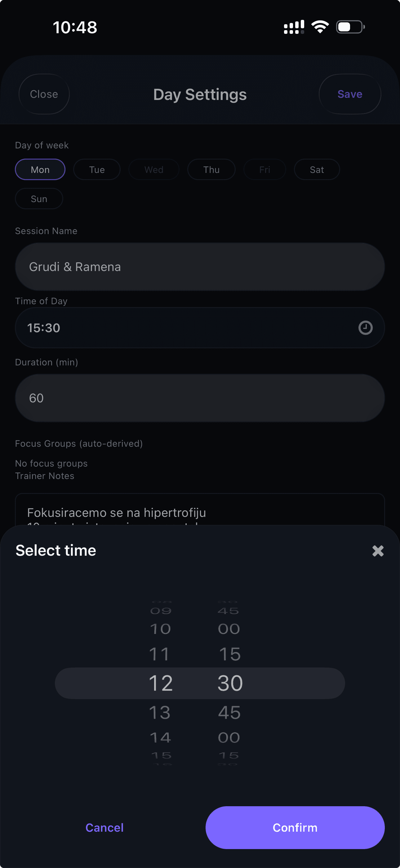Click the Session Name field
This screenshot has height=868, width=400.
pyautogui.click(x=200, y=267)
